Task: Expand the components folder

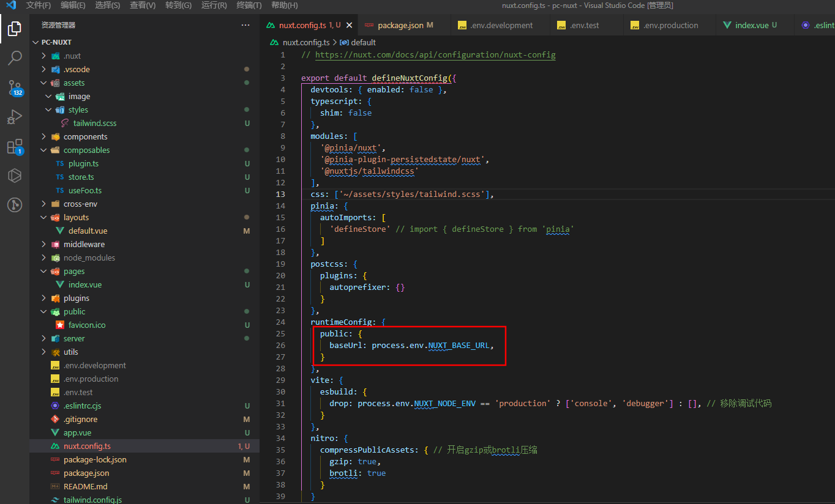Action: tap(85, 136)
